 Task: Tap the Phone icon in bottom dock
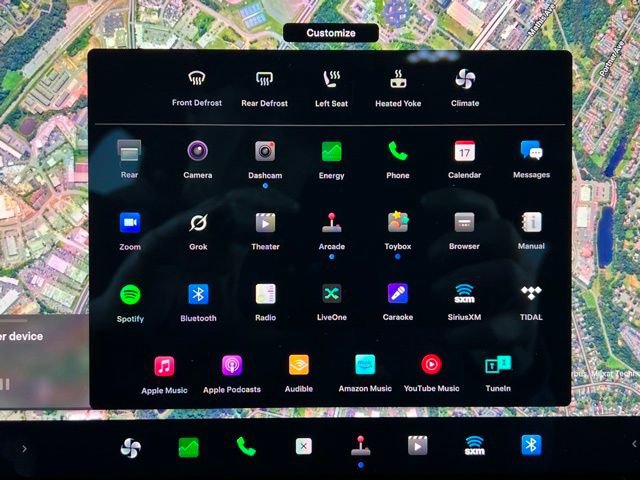click(x=246, y=447)
